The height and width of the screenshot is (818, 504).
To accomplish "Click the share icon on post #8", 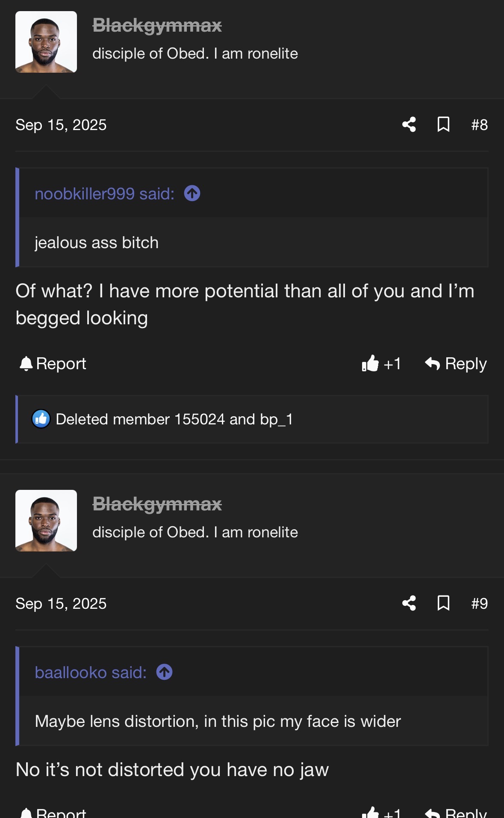I will coord(409,124).
